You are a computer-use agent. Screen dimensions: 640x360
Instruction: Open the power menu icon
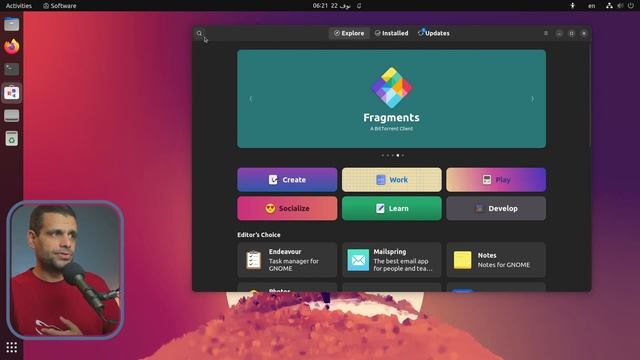pos(631,6)
